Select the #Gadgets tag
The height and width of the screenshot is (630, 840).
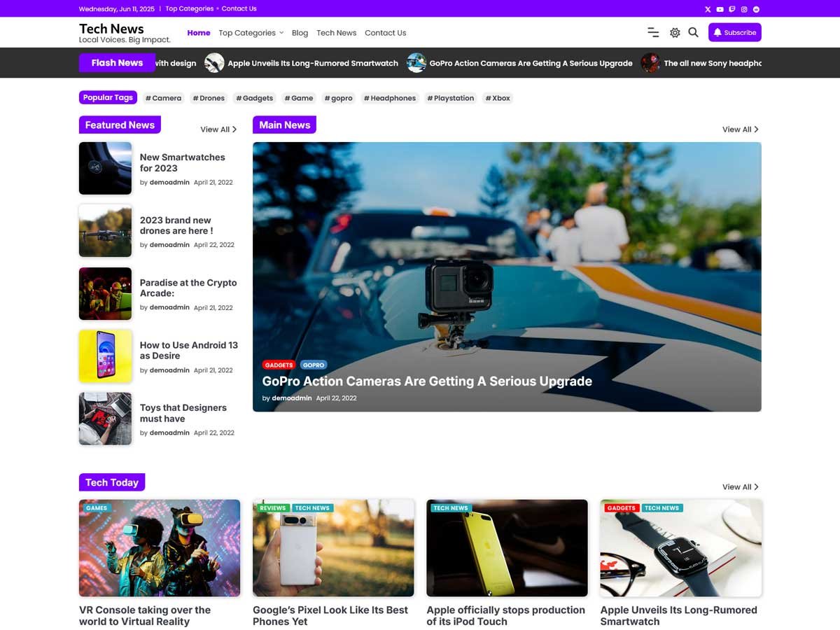254,98
